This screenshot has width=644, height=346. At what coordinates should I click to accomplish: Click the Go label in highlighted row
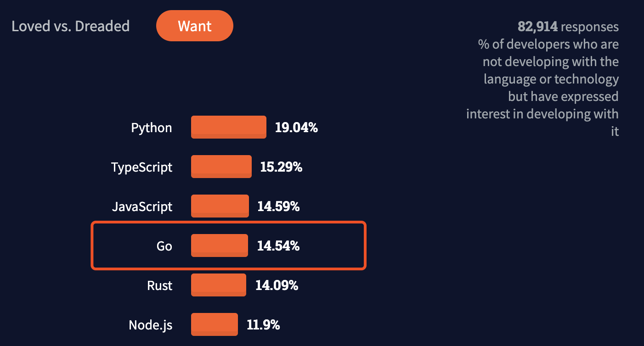click(x=164, y=246)
